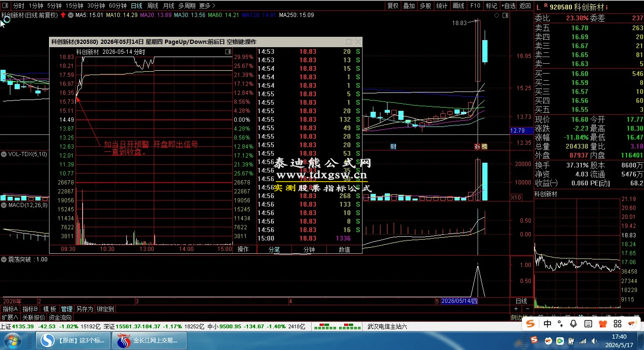
Task: Close the 科创新材 intraday popup
Action: pos(357,42)
